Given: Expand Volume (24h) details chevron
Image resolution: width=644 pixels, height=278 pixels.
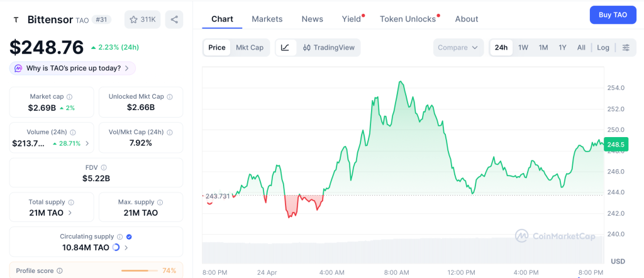Looking at the screenshot, I should point(87,143).
